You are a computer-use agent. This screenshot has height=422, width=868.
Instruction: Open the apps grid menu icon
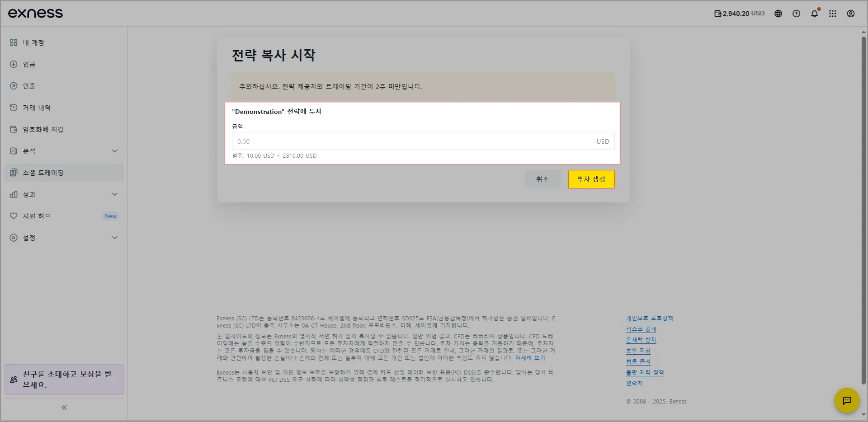click(832, 14)
